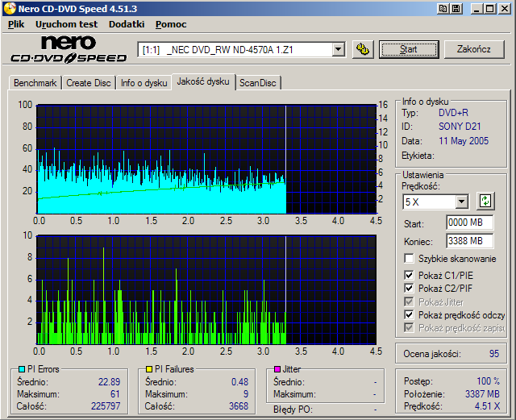
Task: Toggle Szybkie skanowanie checkbox
Action: 409,259
